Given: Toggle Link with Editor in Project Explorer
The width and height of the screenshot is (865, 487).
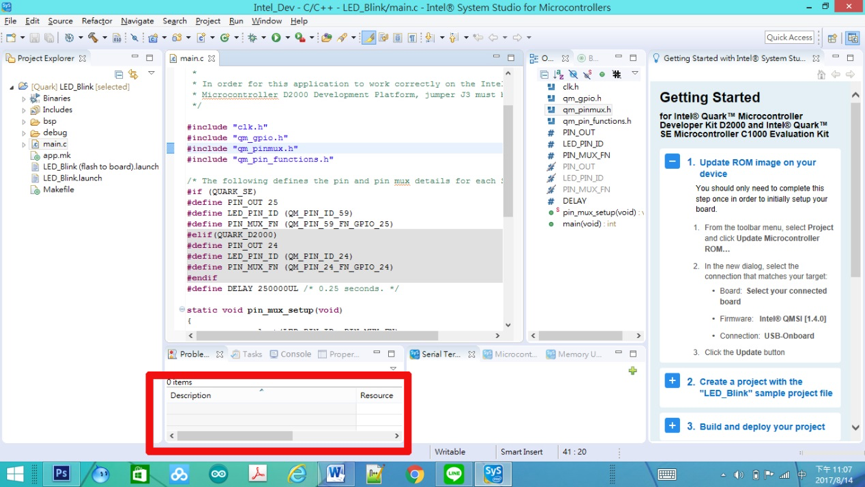Looking at the screenshot, I should (133, 73).
